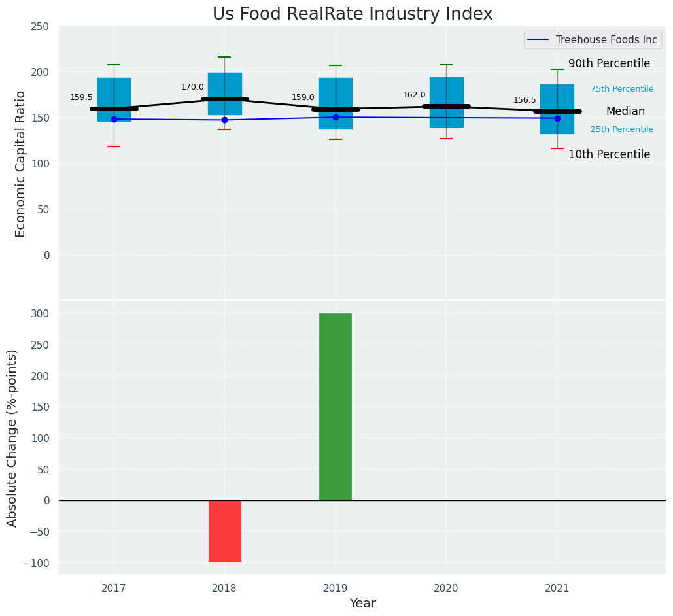The height and width of the screenshot is (616, 673).
Task: Click the 90th Percentile annotation
Action: coord(609,63)
